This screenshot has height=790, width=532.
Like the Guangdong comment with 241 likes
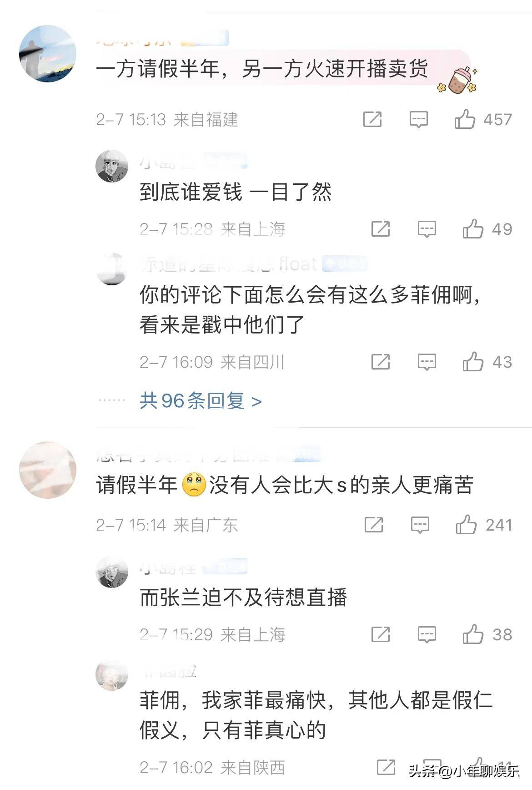466,525
